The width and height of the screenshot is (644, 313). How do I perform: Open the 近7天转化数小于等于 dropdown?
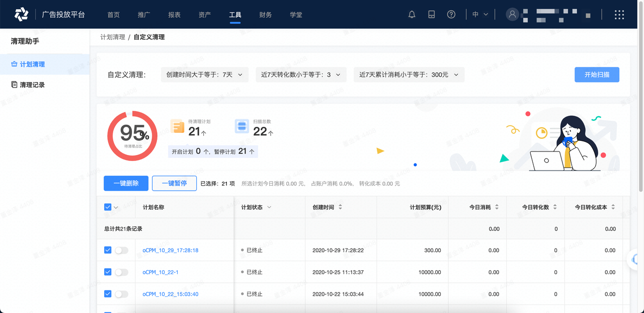(301, 74)
